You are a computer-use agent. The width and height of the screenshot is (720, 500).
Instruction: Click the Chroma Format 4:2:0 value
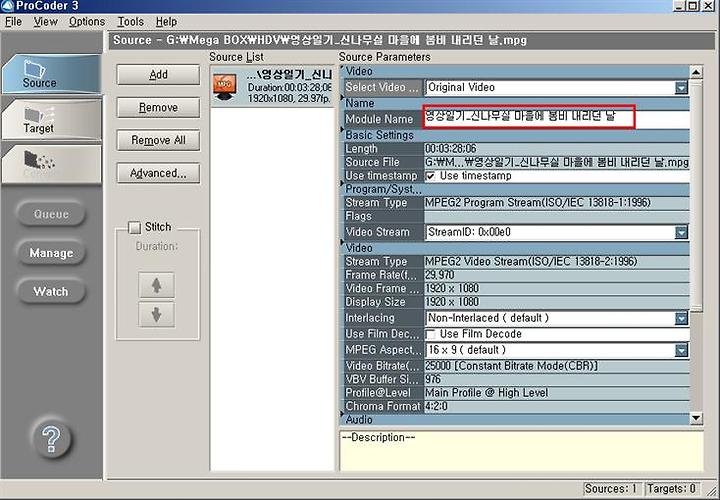tap(436, 406)
